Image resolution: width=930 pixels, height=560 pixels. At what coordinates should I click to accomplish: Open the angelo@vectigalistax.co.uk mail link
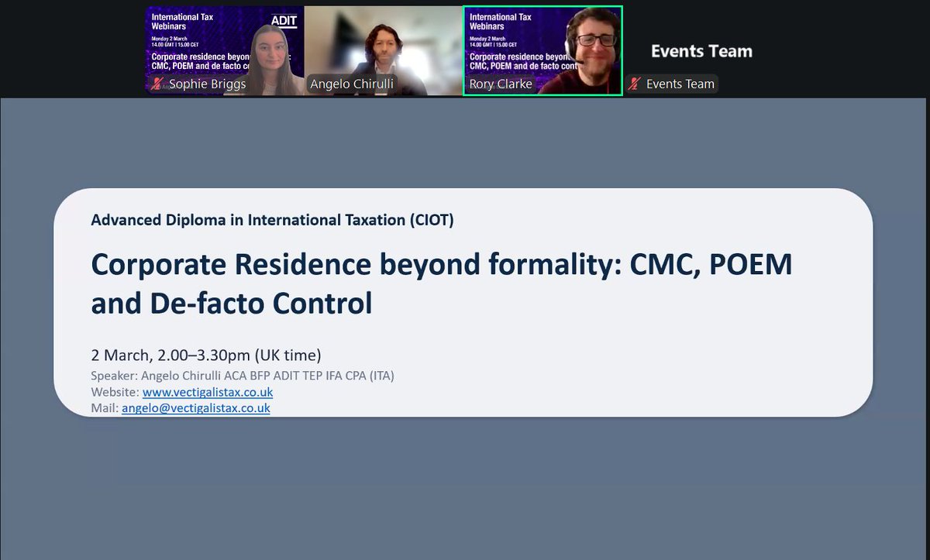point(196,407)
